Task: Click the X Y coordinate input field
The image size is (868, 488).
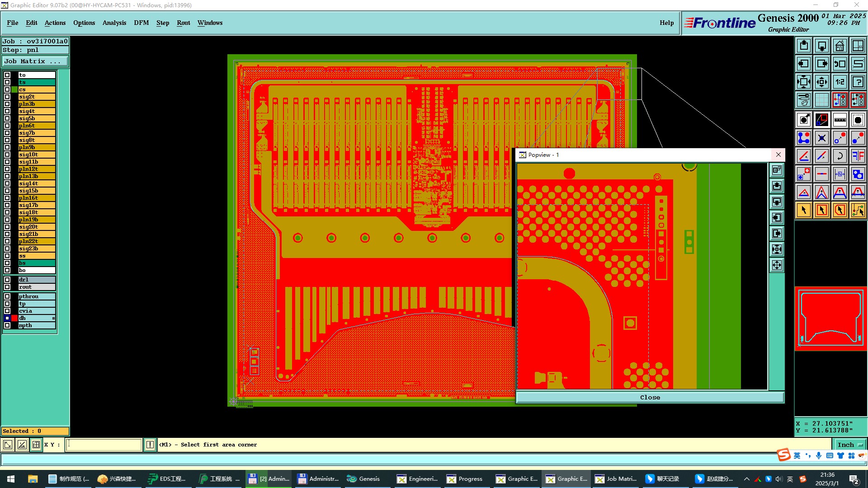Action: pyautogui.click(x=104, y=445)
